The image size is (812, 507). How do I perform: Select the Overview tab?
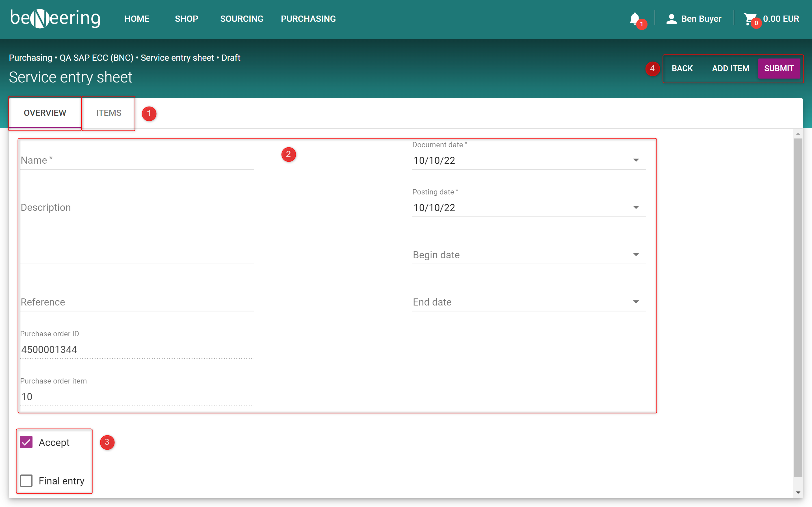[x=45, y=113]
